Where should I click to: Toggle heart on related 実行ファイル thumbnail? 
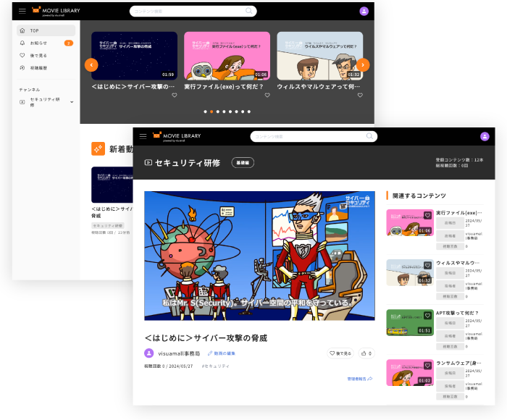click(428, 215)
